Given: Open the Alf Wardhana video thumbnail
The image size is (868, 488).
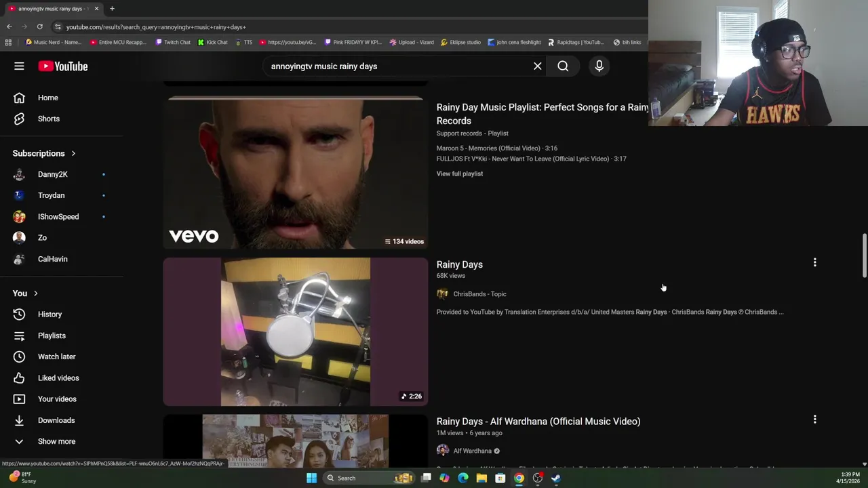Looking at the screenshot, I should [296, 441].
